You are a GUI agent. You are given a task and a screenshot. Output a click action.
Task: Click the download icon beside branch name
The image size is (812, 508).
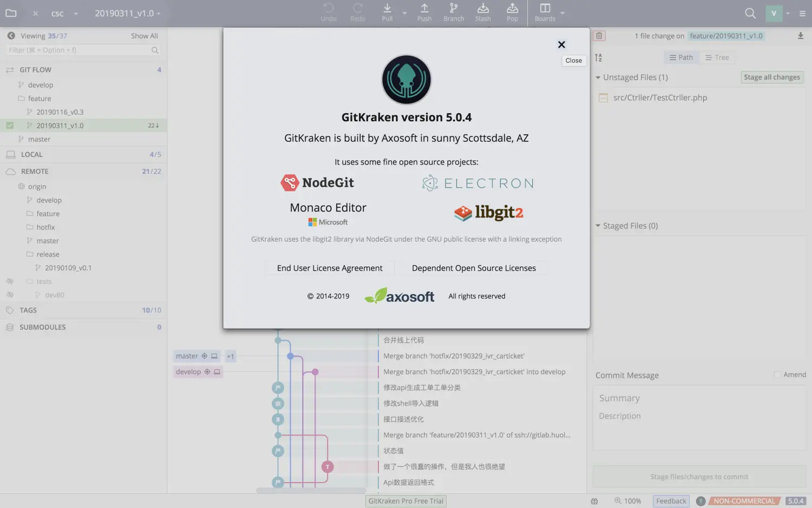tap(801, 36)
